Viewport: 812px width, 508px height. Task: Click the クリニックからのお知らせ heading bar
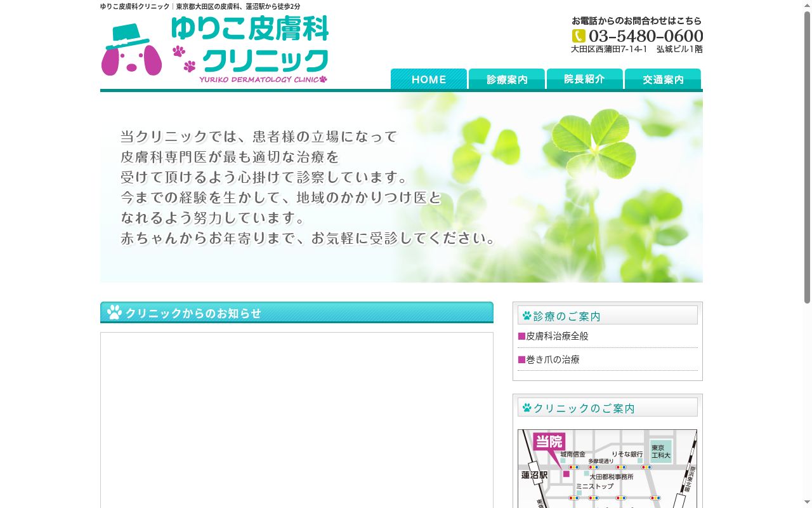pos(297,312)
